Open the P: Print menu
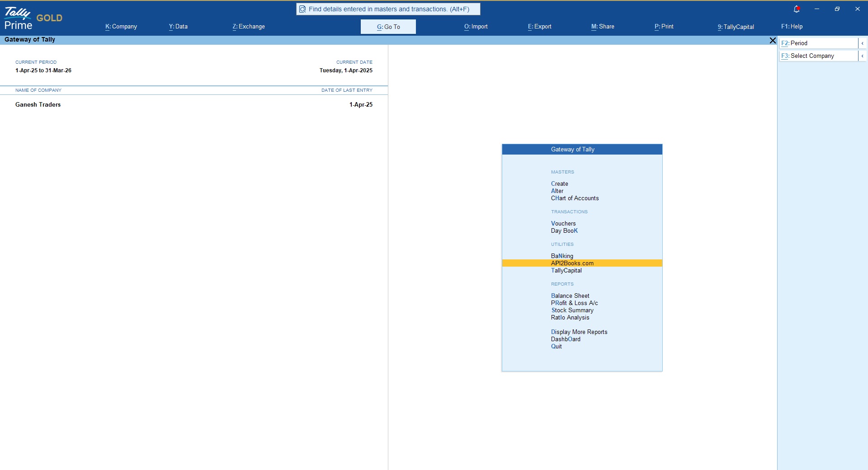This screenshot has height=470, width=868. click(x=663, y=26)
